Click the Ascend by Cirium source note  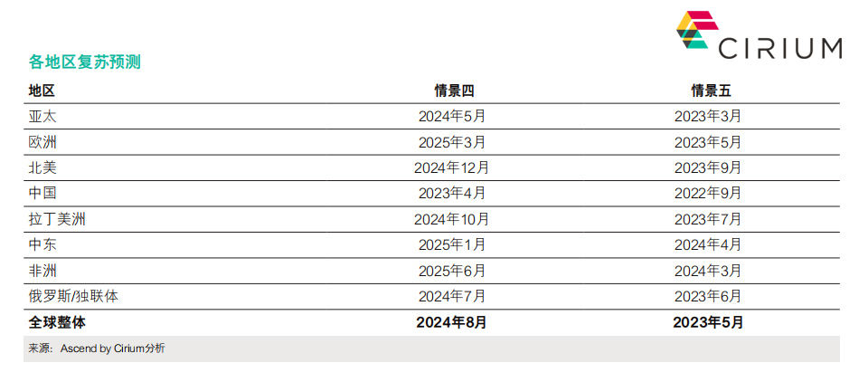97,349
